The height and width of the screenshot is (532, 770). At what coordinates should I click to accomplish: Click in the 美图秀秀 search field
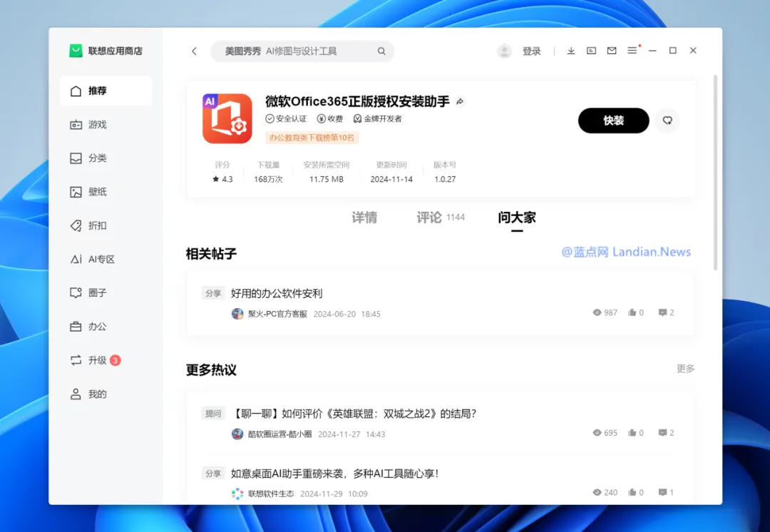pyautogui.click(x=299, y=51)
